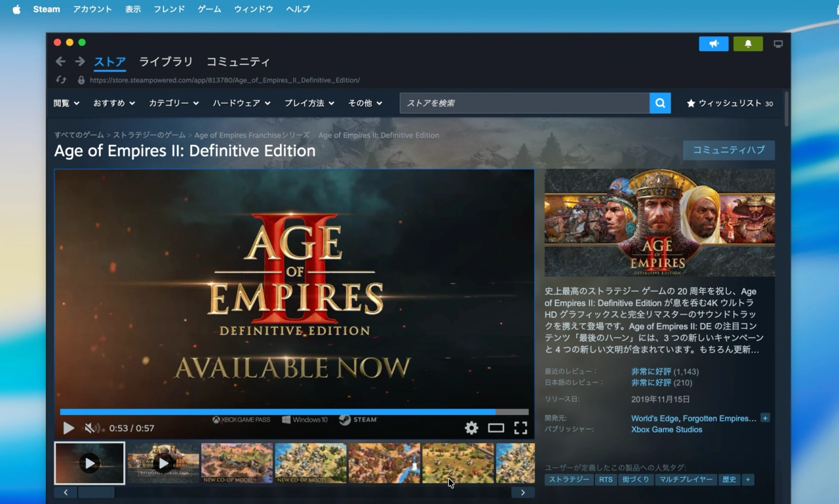Click the ストアを検索 search field
Viewport: 839px width, 504px height.
(x=524, y=103)
